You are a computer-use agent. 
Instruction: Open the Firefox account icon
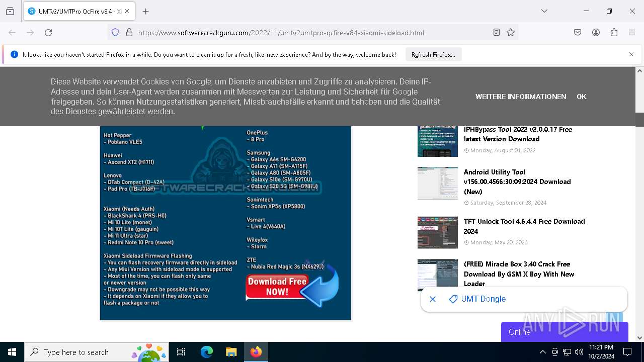596,33
